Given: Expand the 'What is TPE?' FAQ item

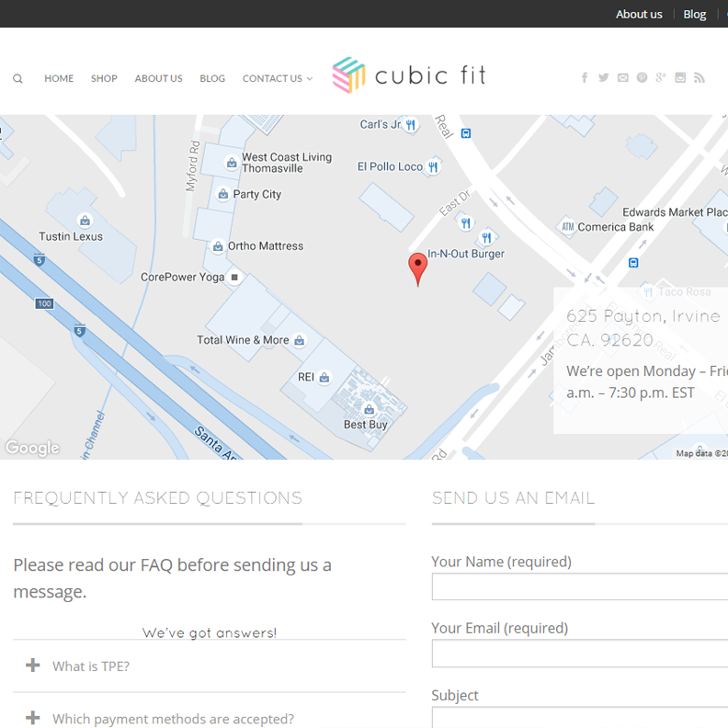Looking at the screenshot, I should point(210,665).
